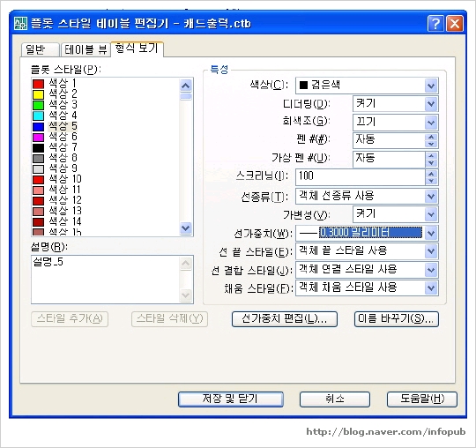Select red swatch for 색상 1

point(38,84)
